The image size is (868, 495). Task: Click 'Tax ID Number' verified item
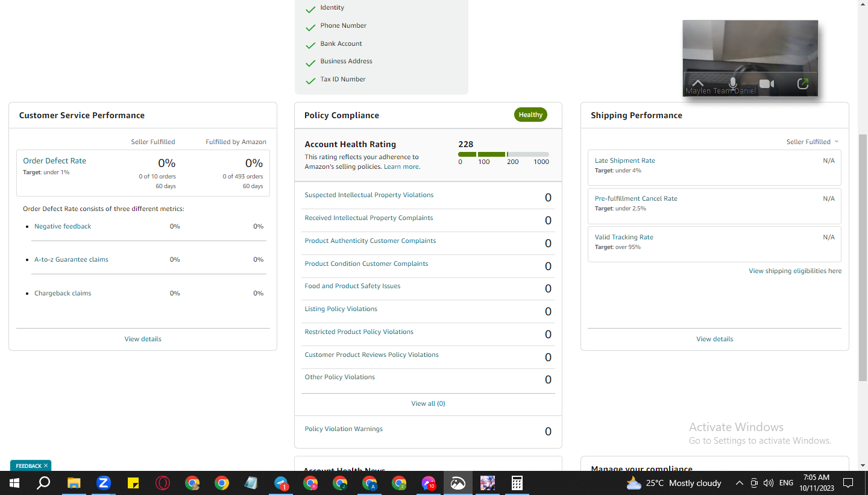click(343, 80)
